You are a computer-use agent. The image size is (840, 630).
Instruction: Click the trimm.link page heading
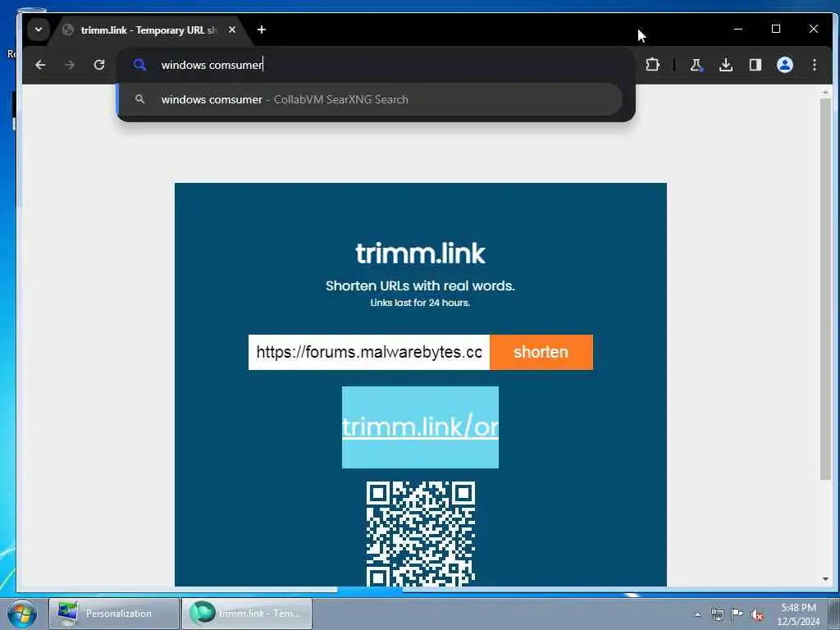point(421,253)
